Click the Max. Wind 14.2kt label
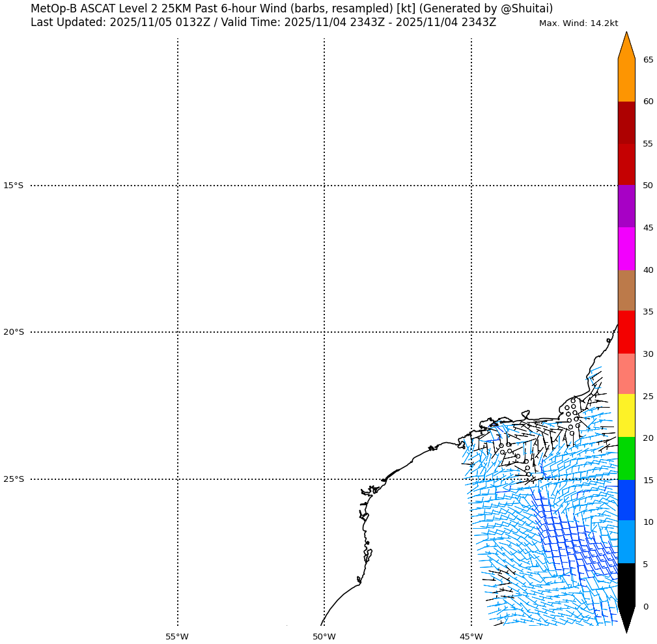Screen dimensions: 657x644 578,23
